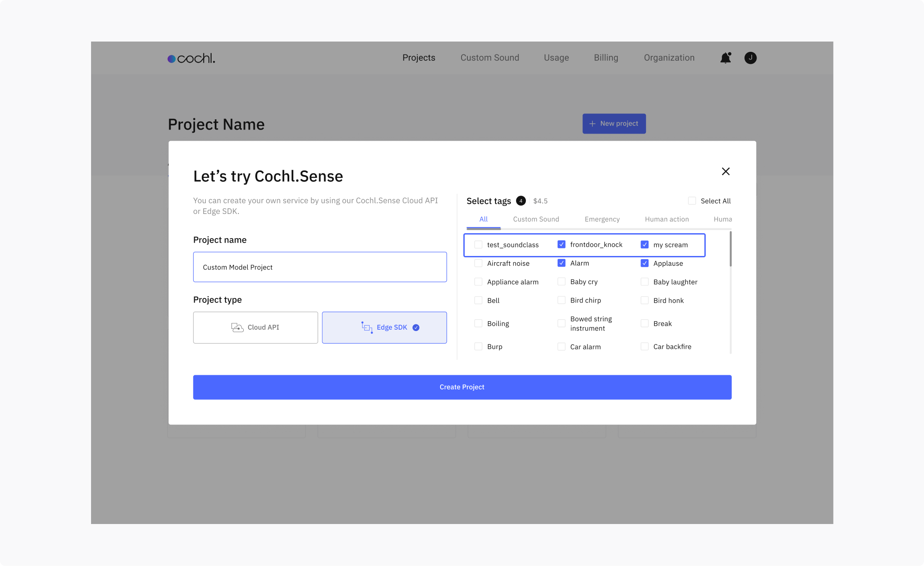
Task: Uncheck the frontdoor_knock tag
Action: pyautogui.click(x=562, y=244)
